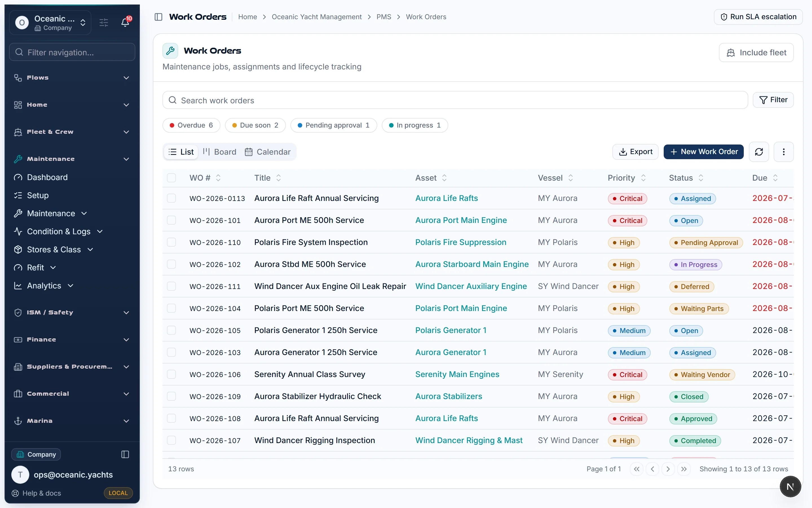812x508 pixels.
Task: Expand Refit submenu in sidebar
Action: [x=35, y=268]
